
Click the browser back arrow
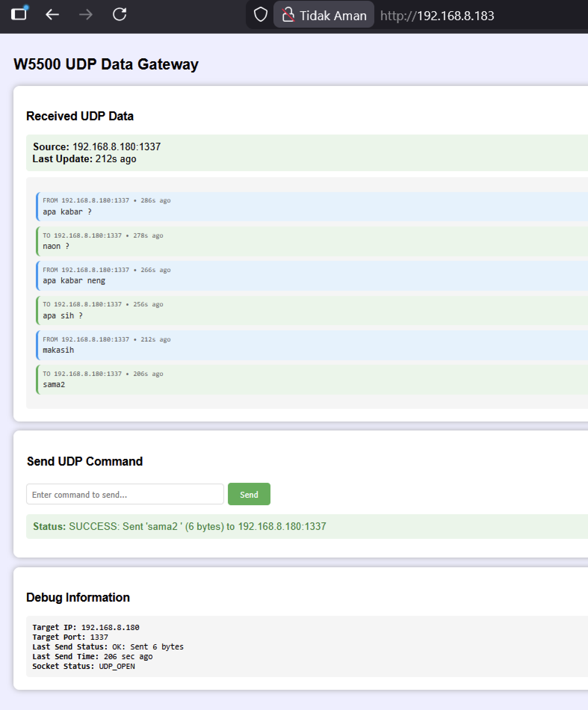coord(52,15)
